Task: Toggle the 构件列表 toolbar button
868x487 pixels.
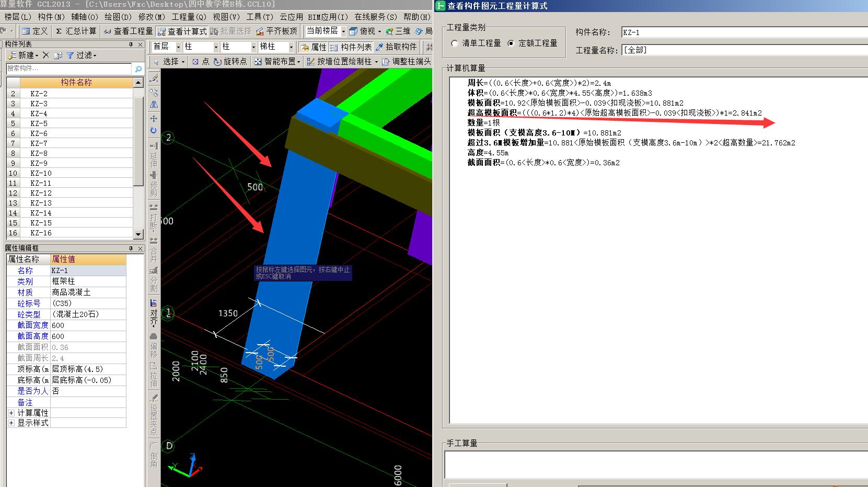Action: point(351,47)
